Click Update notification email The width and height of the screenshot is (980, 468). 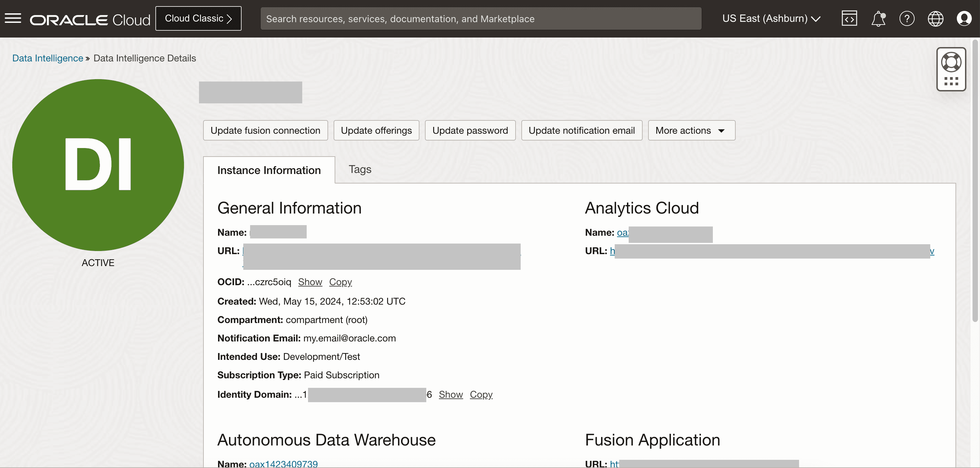[581, 130]
